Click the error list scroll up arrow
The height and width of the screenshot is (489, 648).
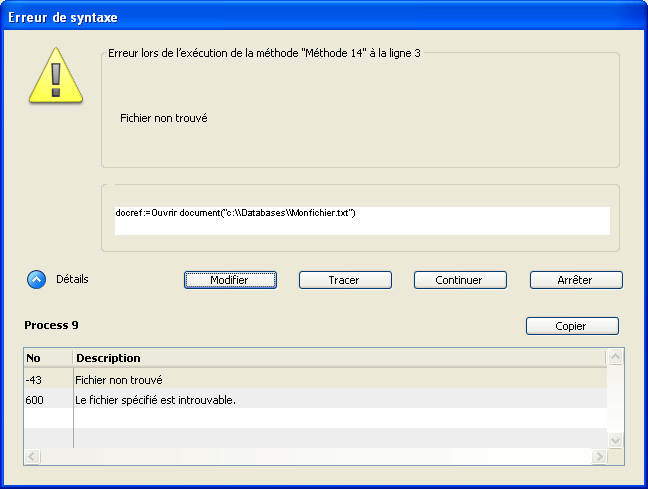(616, 357)
